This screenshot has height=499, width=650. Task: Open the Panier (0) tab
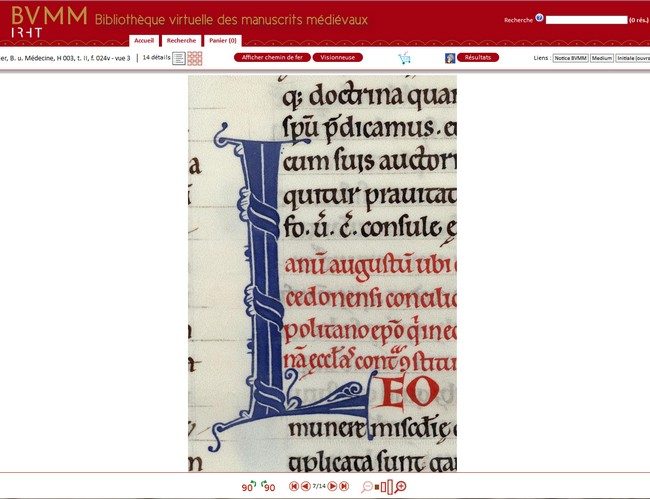[223, 40]
